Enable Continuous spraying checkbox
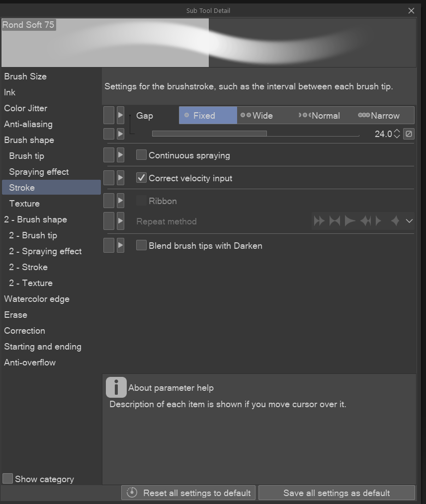This screenshot has width=426, height=504. click(x=141, y=155)
